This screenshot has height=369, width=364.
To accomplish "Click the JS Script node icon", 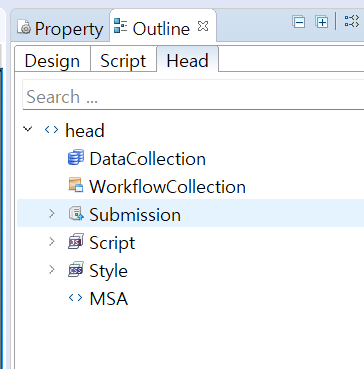I will [x=76, y=241].
